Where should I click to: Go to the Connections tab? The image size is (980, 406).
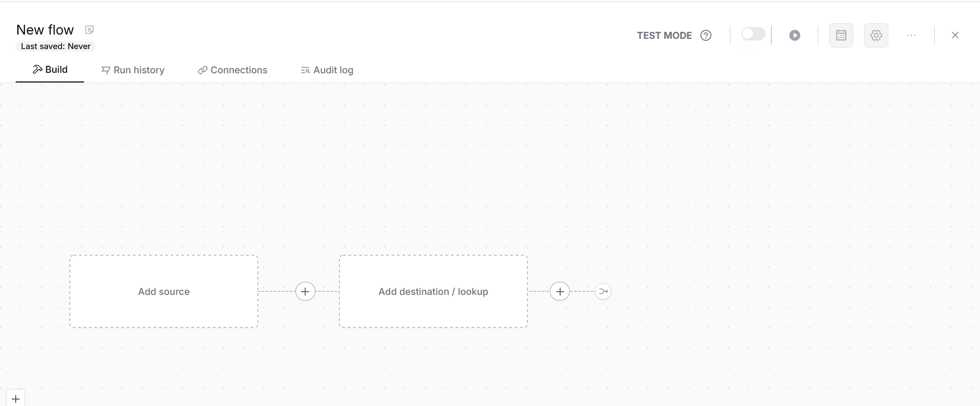[x=232, y=70]
